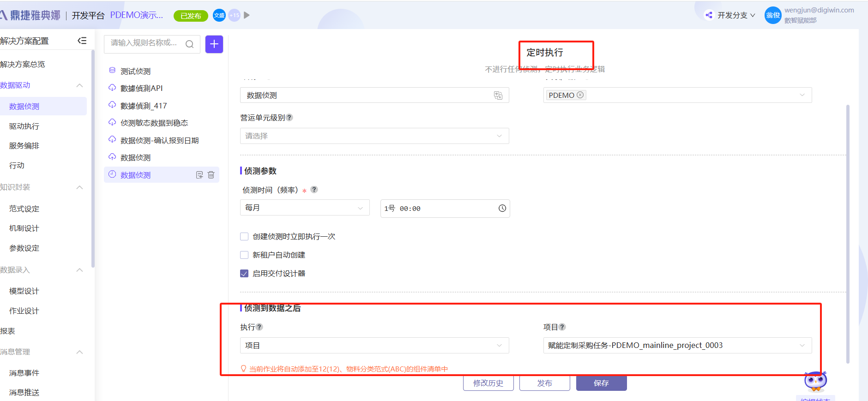868x401 pixels.
Task: Open the 执行 项目 dropdown
Action: coord(374,345)
